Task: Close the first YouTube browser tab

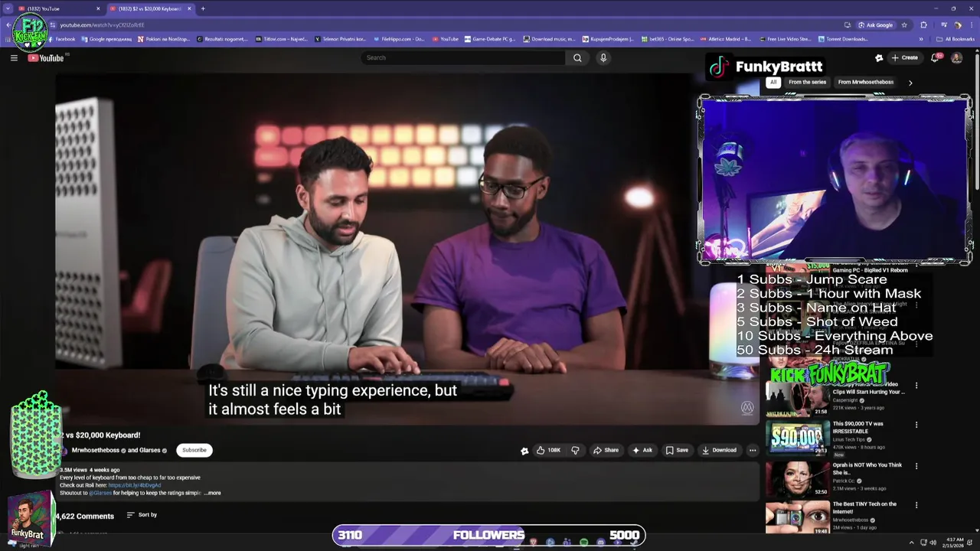Action: click(x=98, y=8)
